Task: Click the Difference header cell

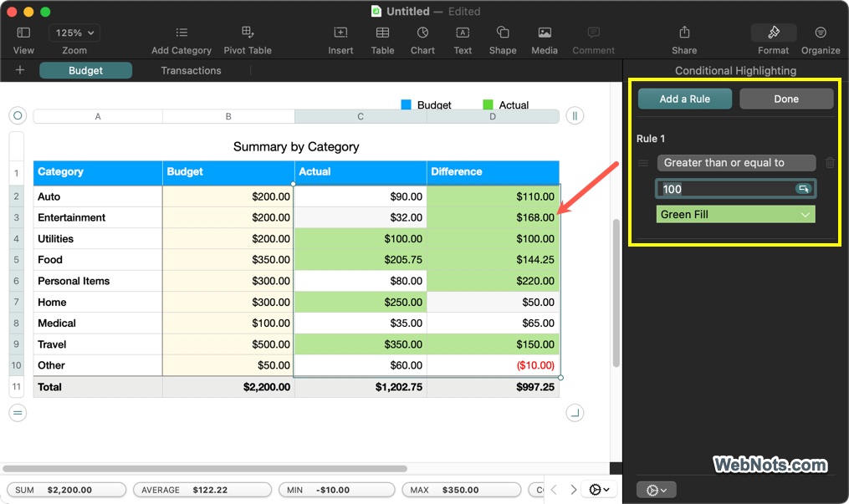Action: click(x=493, y=172)
